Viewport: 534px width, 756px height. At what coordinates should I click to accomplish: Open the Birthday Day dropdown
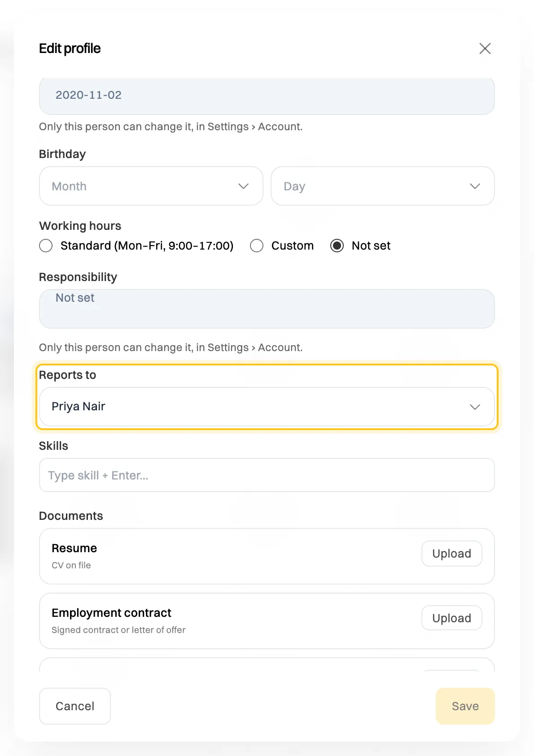coord(382,186)
